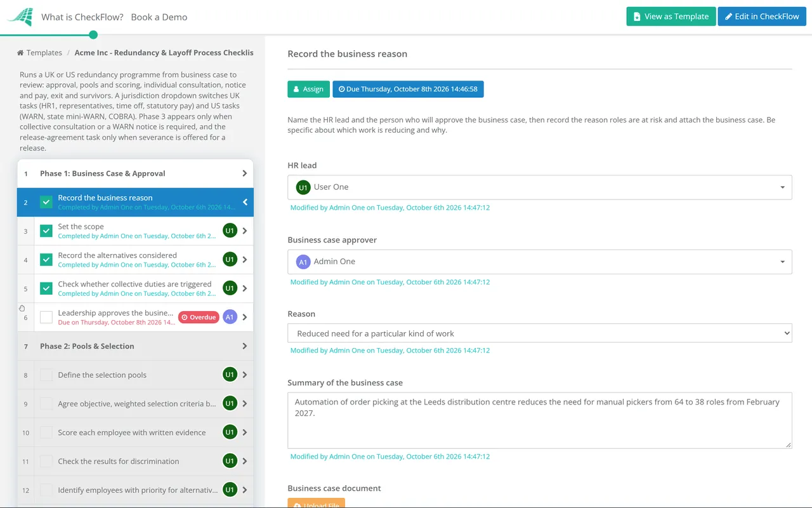
Task: Click Edit in CheckFlow button
Action: tap(762, 17)
